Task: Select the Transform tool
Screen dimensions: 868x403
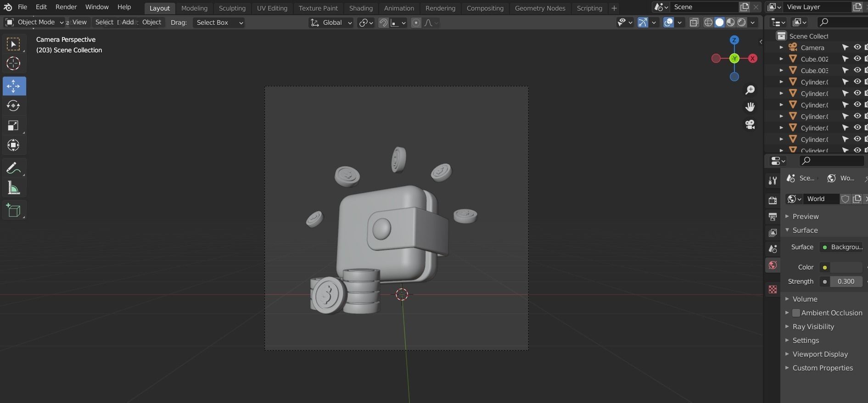Action: click(x=13, y=146)
